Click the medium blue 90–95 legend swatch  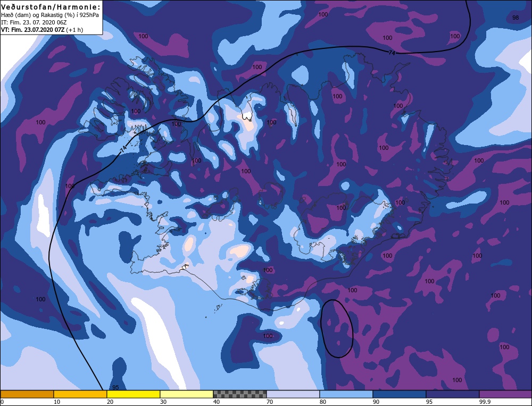[400, 394]
